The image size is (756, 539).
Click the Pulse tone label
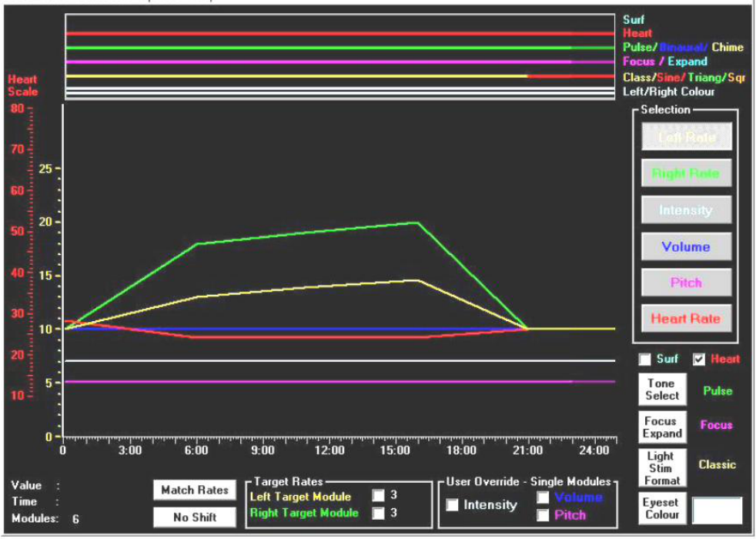point(718,391)
